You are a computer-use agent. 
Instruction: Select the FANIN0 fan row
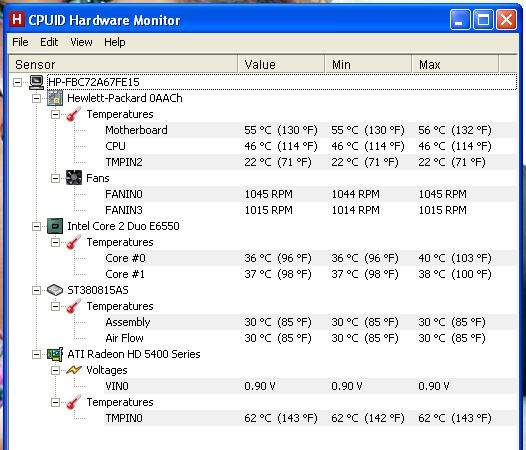coord(310,194)
